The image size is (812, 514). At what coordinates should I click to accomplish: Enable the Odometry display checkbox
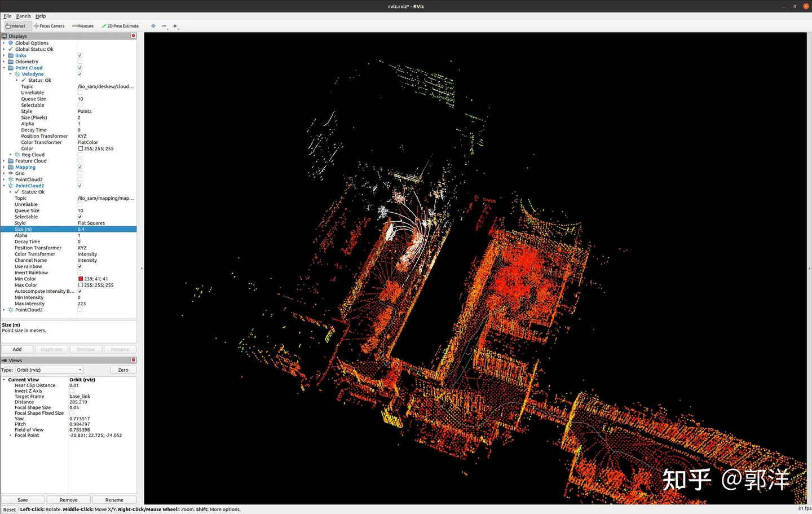click(x=80, y=61)
